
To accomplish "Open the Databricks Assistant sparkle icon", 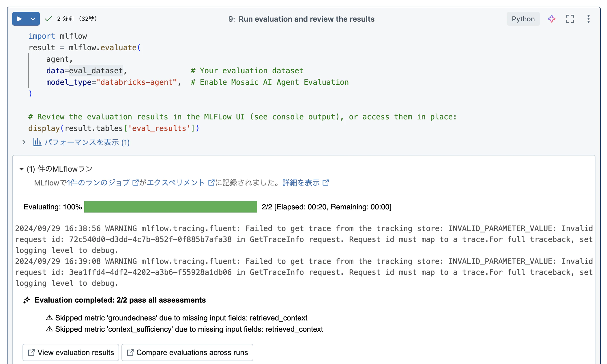I will 551,19.
